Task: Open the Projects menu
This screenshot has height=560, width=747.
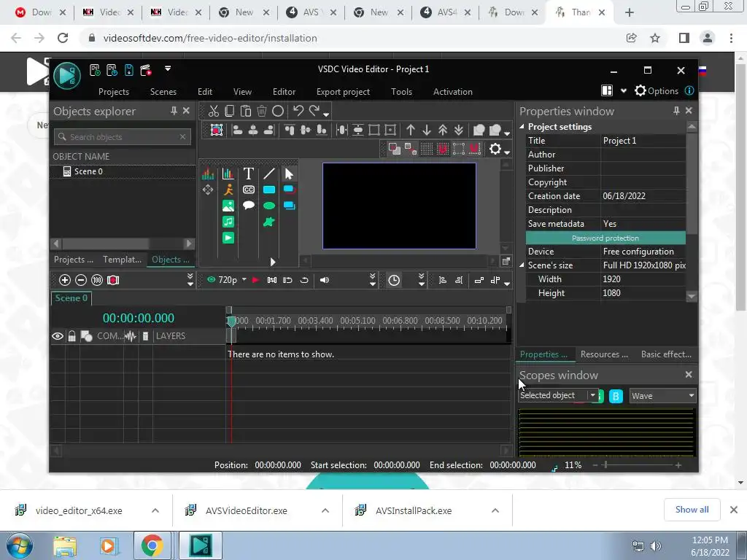Action: (x=113, y=92)
